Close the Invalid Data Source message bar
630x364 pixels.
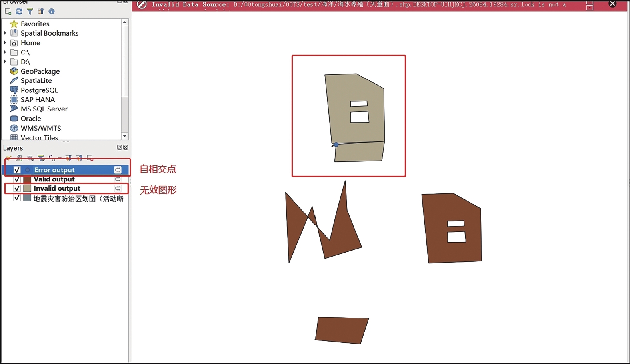(612, 4)
